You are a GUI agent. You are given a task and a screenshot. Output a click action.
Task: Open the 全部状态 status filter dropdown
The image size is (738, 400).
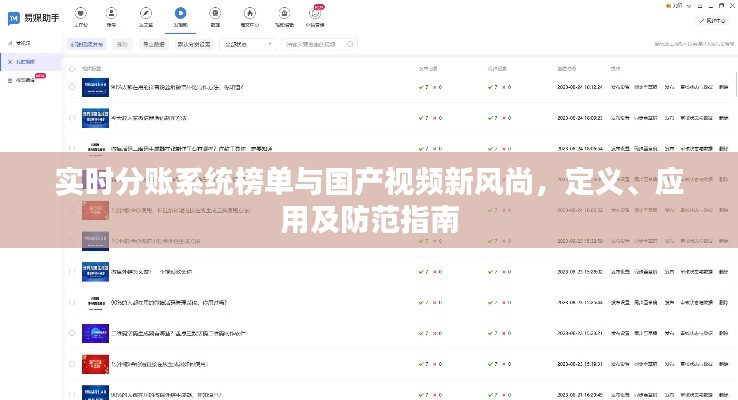pyautogui.click(x=248, y=44)
